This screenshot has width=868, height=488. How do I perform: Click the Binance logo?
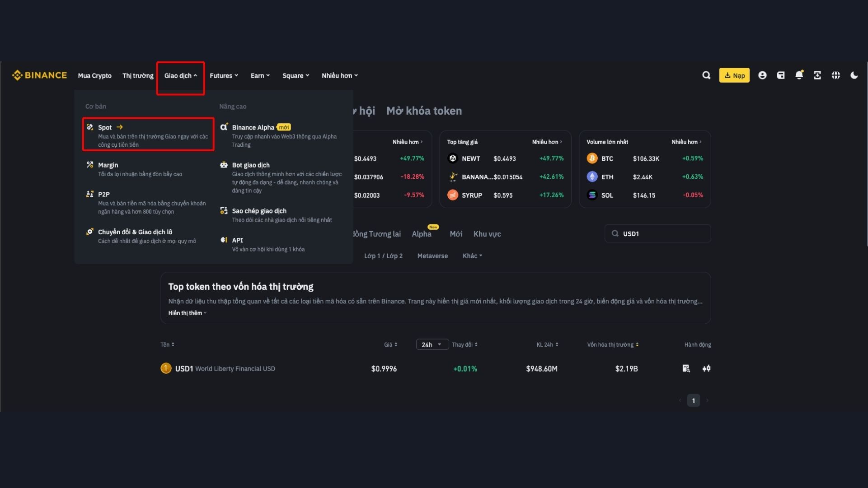39,75
